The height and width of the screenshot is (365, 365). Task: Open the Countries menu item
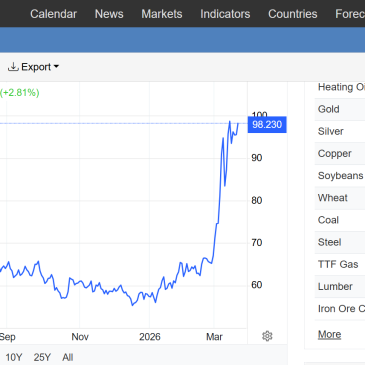[x=293, y=14]
